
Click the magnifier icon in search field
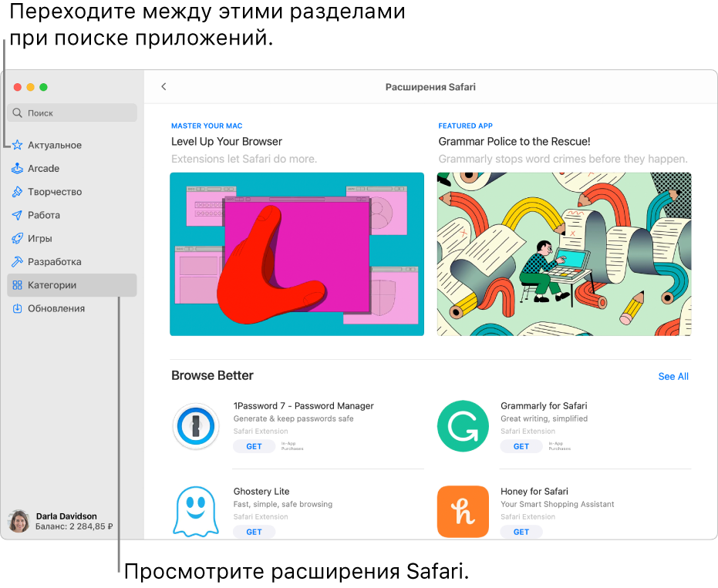click(18, 113)
